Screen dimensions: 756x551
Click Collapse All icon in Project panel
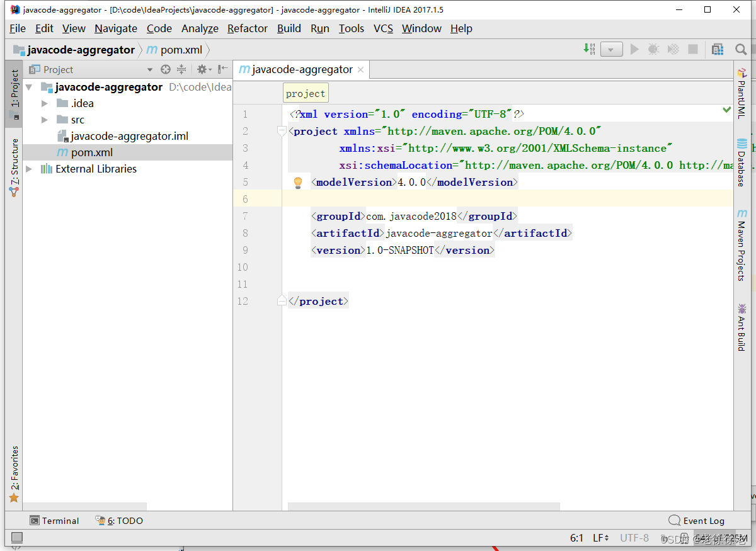click(x=181, y=69)
